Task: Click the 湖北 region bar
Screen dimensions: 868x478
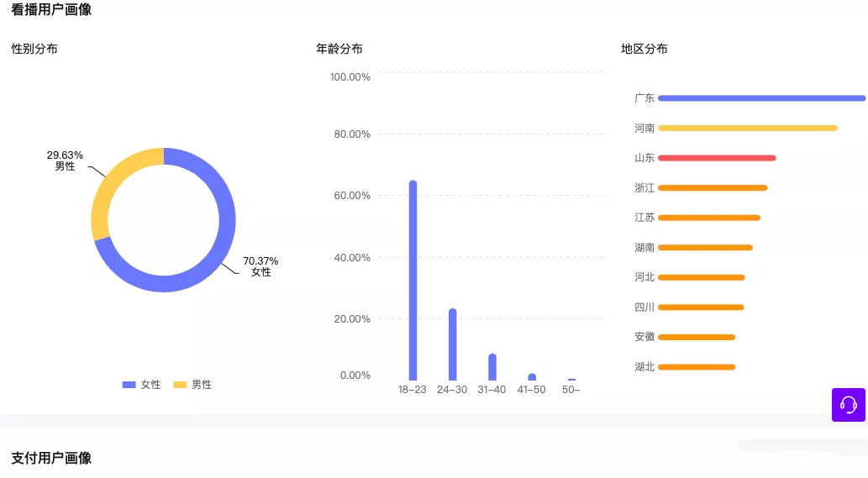Action: tap(697, 367)
